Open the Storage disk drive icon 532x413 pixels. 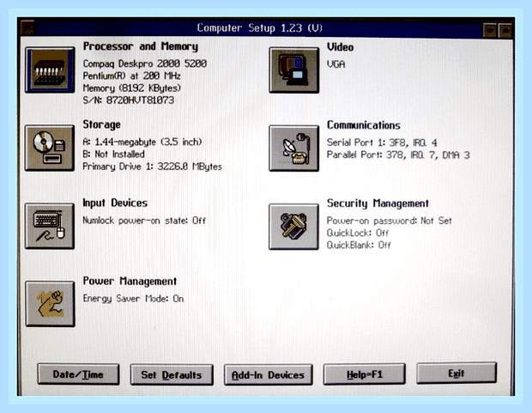50,148
